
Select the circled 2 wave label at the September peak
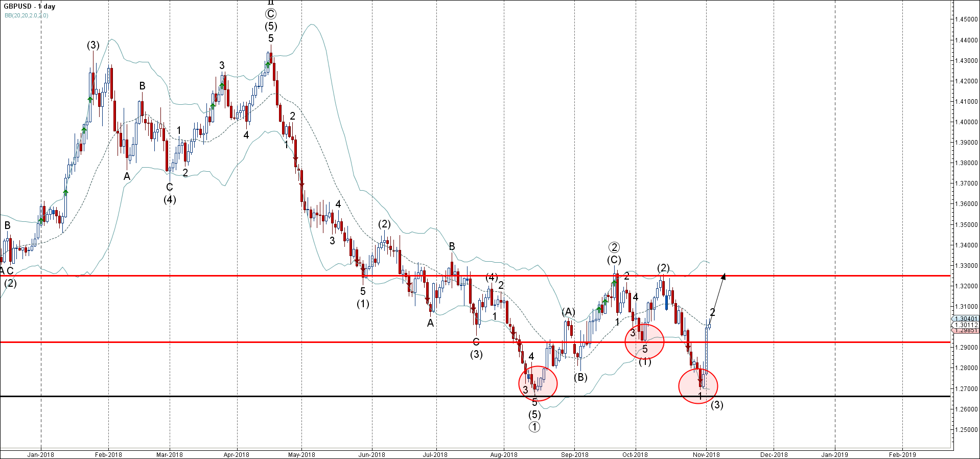tap(614, 248)
